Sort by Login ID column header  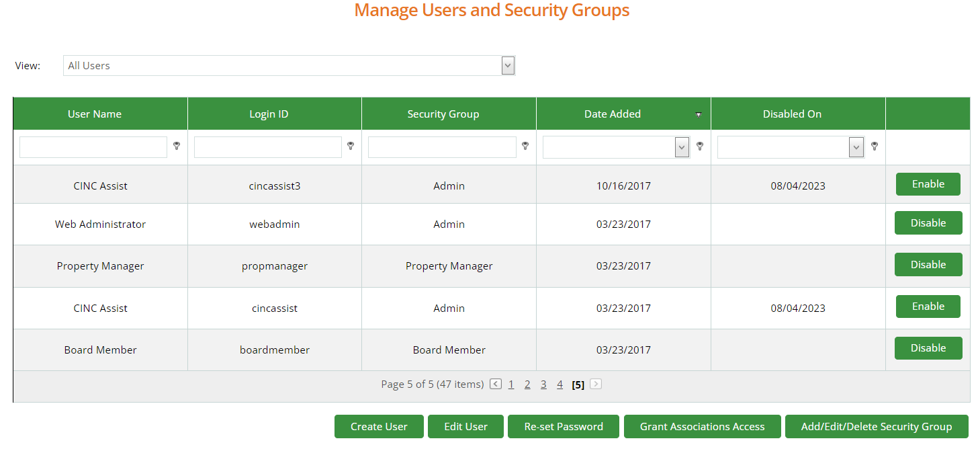click(x=269, y=114)
